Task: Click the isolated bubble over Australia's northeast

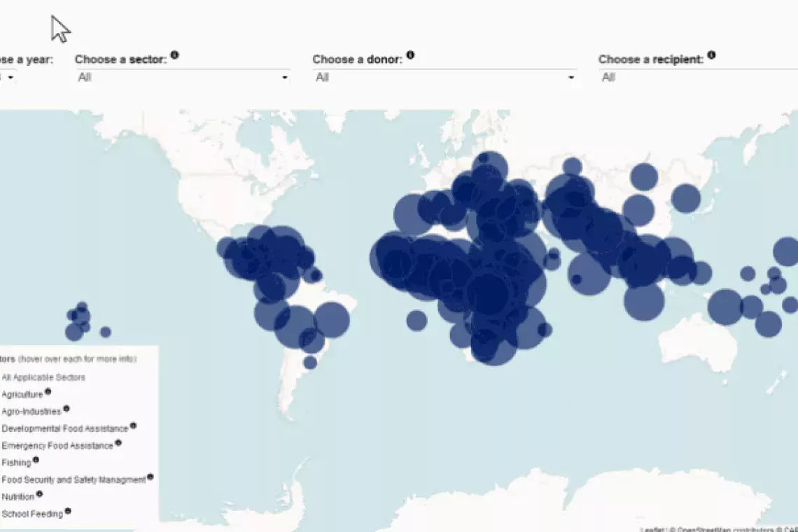Action: [x=768, y=323]
